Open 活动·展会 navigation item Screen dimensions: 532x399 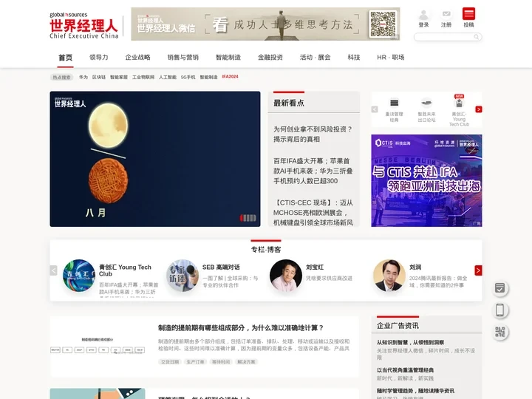coord(316,58)
